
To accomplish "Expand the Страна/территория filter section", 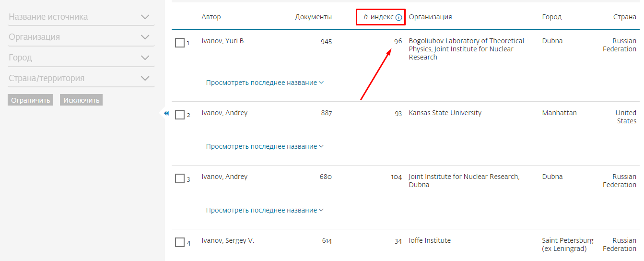I will click(145, 78).
